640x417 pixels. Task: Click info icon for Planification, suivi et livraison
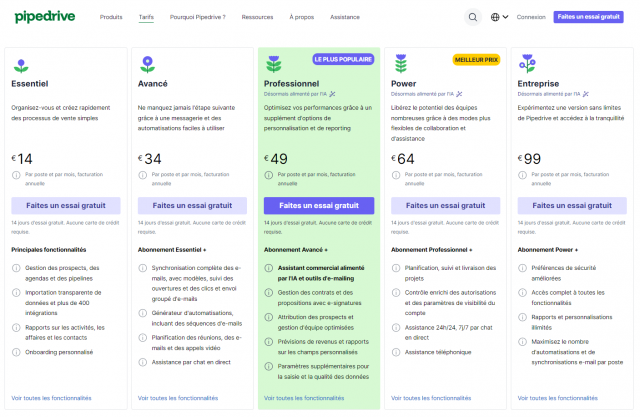pos(396,268)
